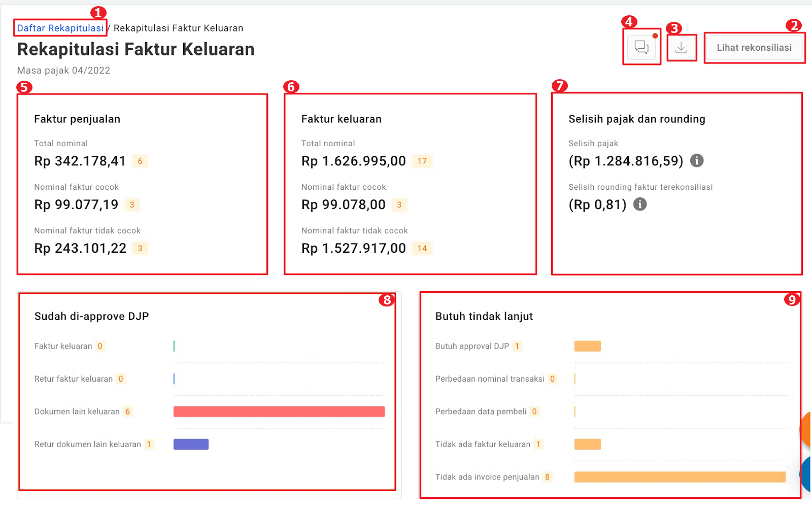Click the Retur faktur keluaran row label

point(74,379)
